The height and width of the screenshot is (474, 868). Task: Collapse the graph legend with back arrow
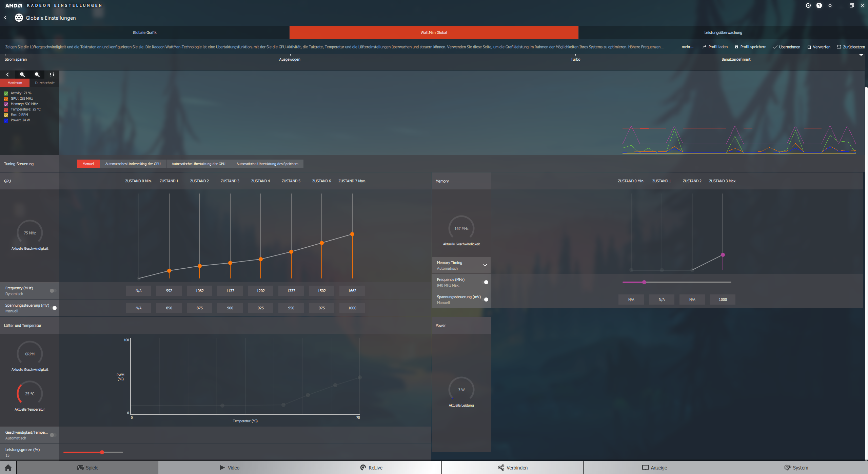7,75
